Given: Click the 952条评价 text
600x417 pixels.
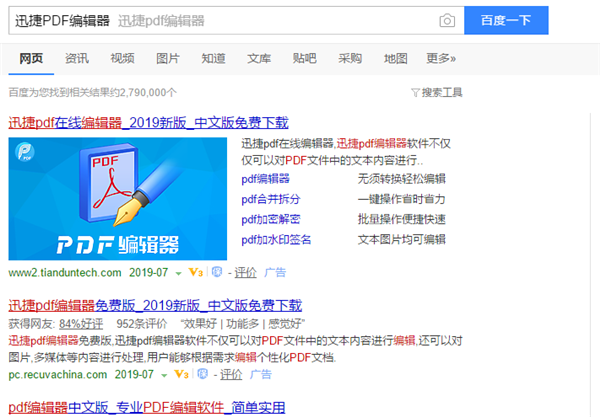Looking at the screenshot, I should 142,324.
